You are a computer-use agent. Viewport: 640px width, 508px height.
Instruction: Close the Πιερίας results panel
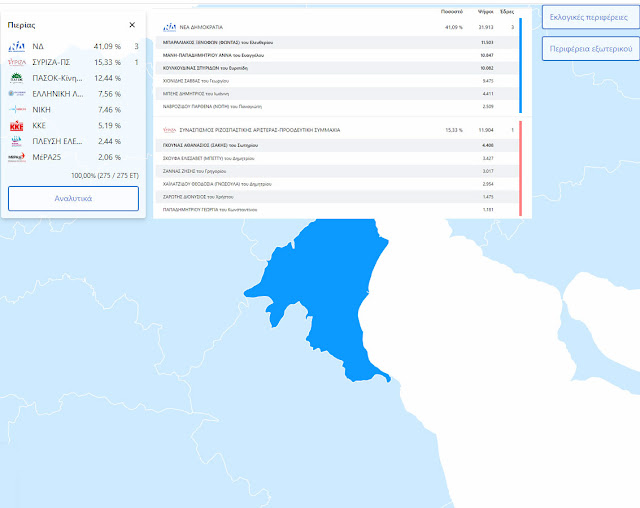[x=132, y=25]
